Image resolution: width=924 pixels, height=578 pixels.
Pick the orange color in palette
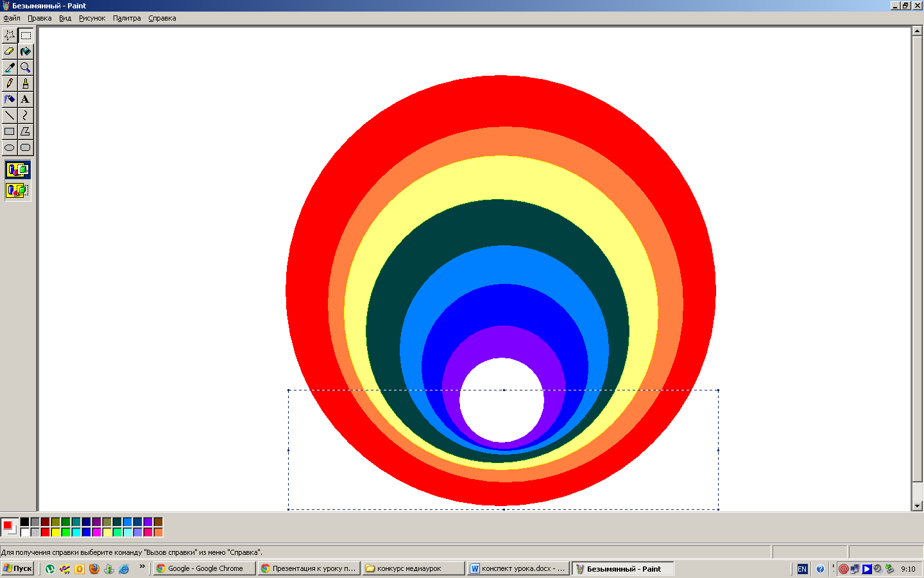(x=158, y=532)
